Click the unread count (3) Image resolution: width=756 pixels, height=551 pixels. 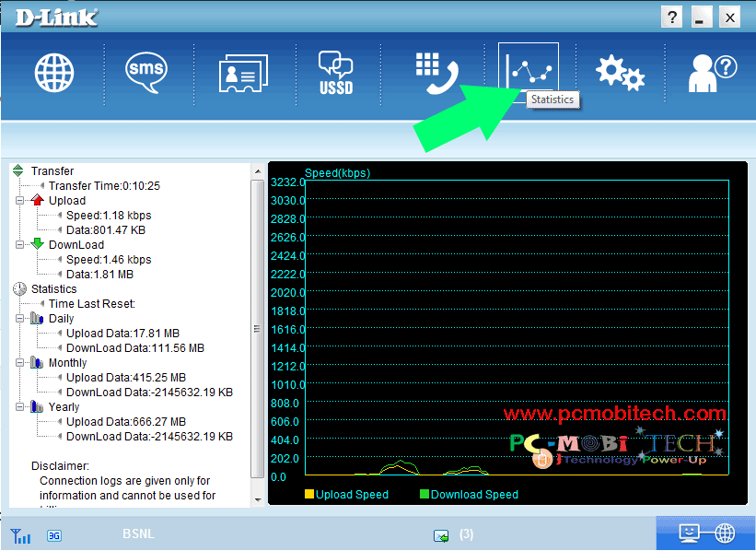[x=466, y=534]
